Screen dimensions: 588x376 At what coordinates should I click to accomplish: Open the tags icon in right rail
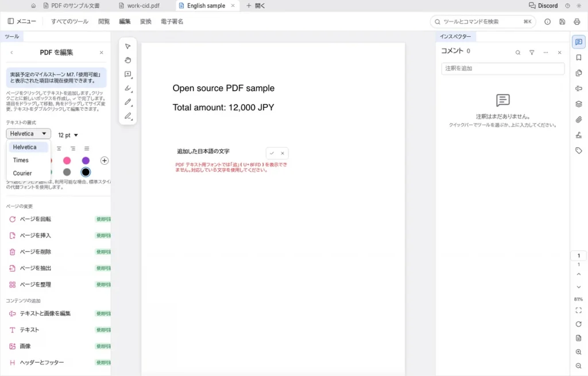579,151
